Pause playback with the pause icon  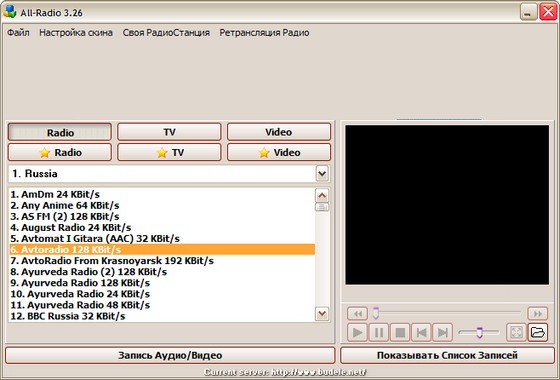tap(379, 332)
